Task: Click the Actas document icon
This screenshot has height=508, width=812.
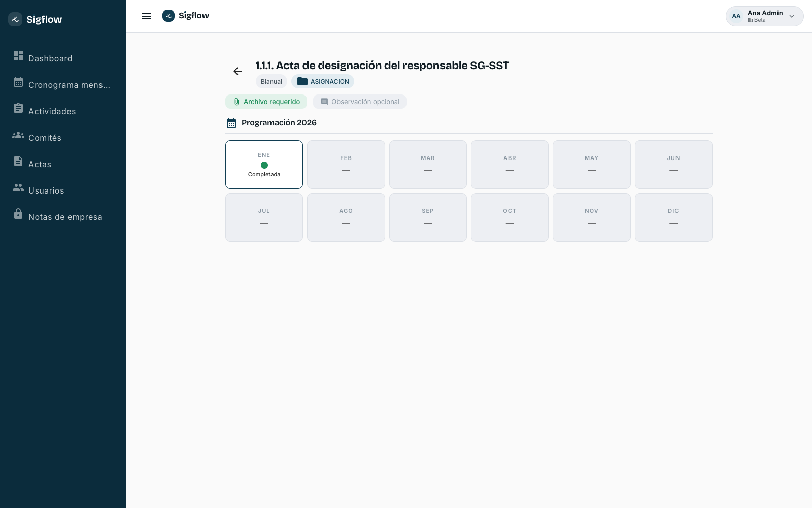Action: (x=18, y=161)
